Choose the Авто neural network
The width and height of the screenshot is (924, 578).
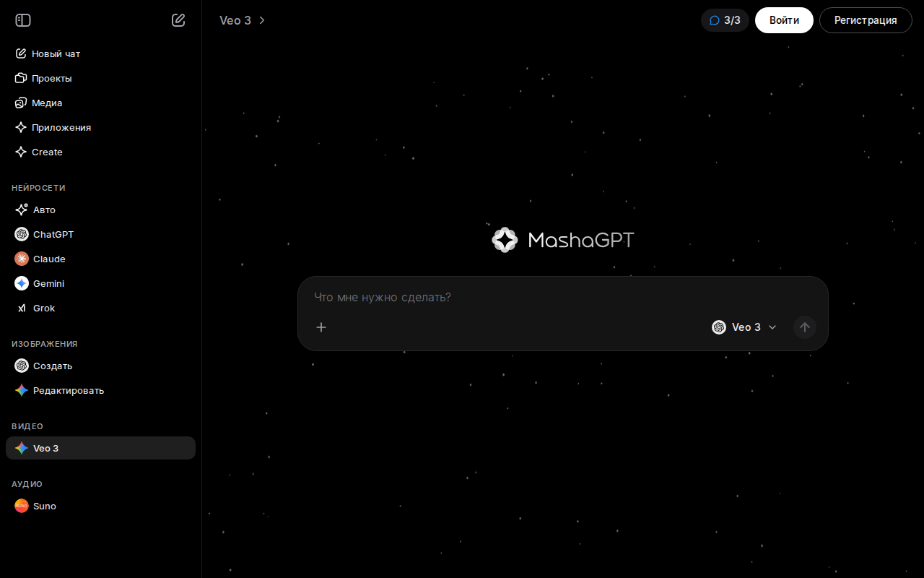100,210
